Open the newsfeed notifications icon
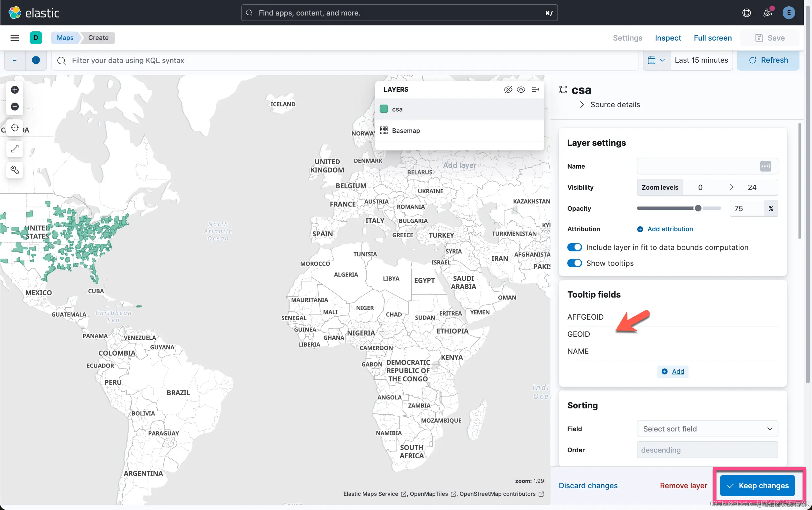This screenshot has width=812, height=510. (768, 13)
